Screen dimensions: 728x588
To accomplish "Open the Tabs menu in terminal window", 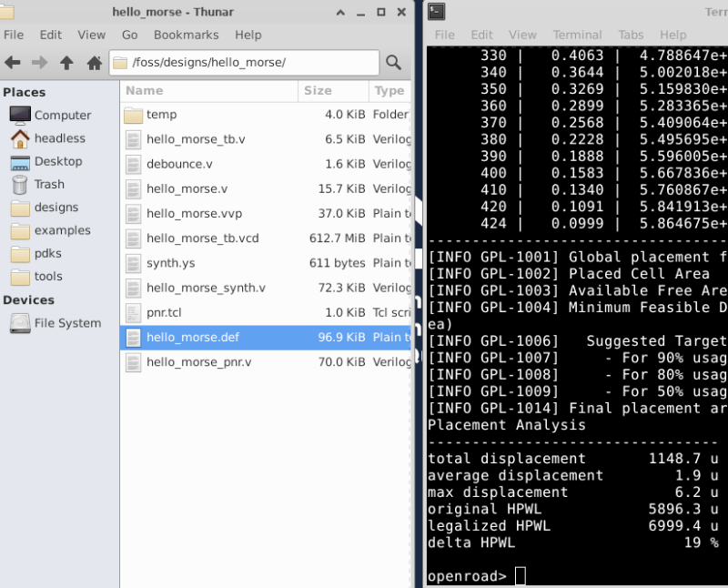I will 631,35.
